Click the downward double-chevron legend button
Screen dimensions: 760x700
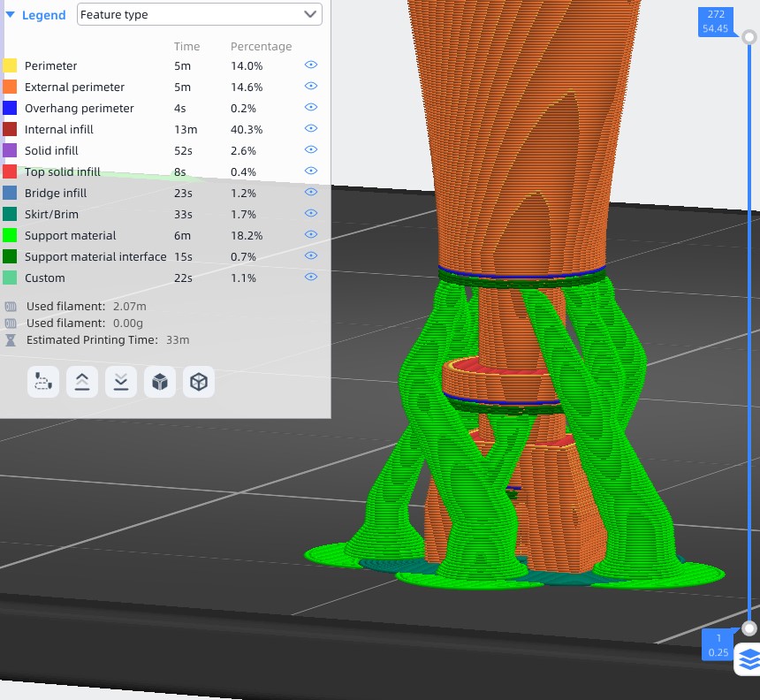pos(121,382)
